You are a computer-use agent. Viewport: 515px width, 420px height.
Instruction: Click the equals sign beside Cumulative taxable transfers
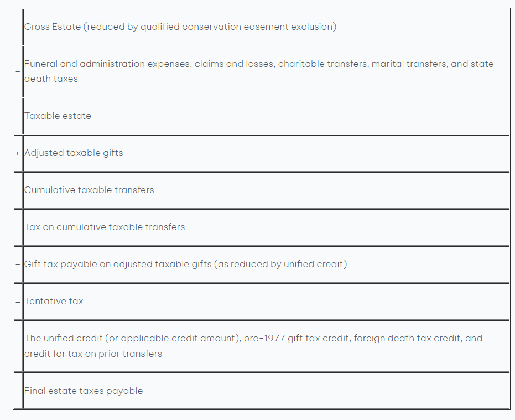coord(18,190)
